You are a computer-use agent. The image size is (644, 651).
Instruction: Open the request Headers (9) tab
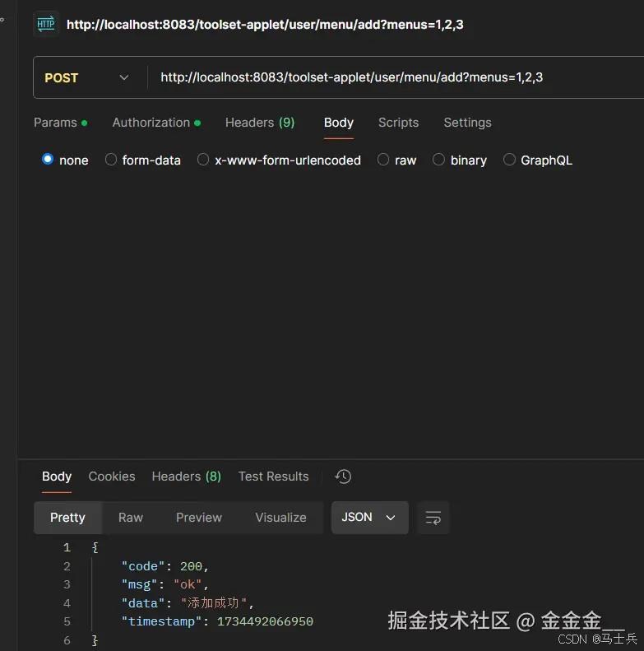coord(260,123)
